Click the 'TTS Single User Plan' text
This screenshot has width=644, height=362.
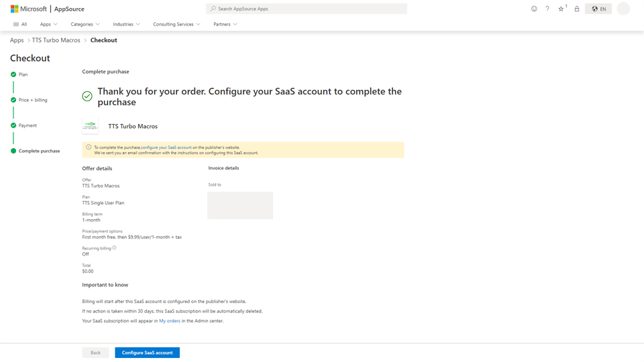point(103,202)
